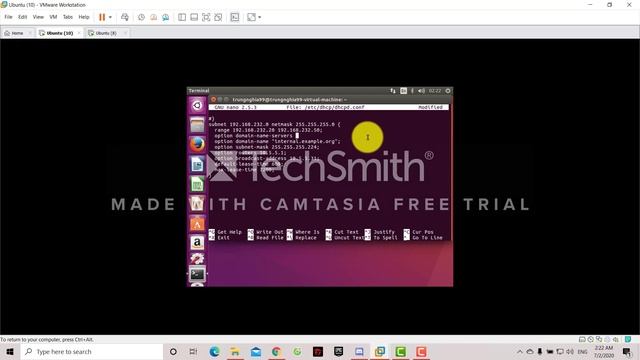Open the snapshot manager icon
This screenshot has width=640, height=360.
point(165,17)
